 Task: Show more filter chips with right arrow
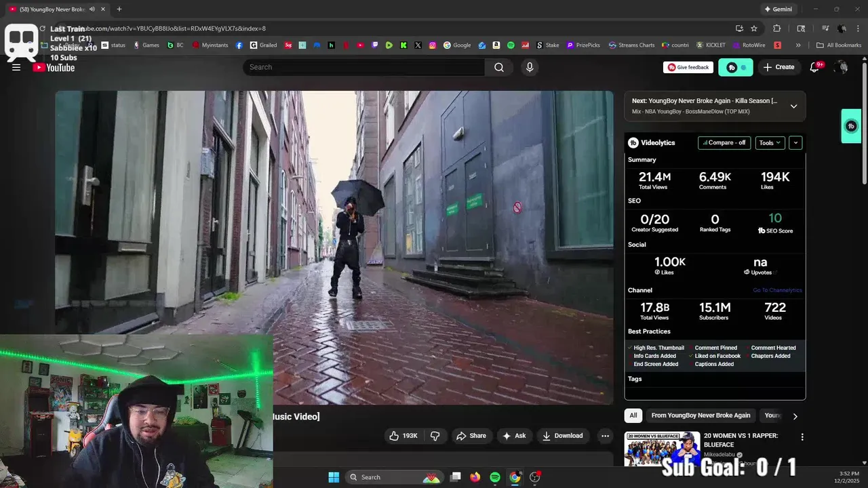click(795, 416)
